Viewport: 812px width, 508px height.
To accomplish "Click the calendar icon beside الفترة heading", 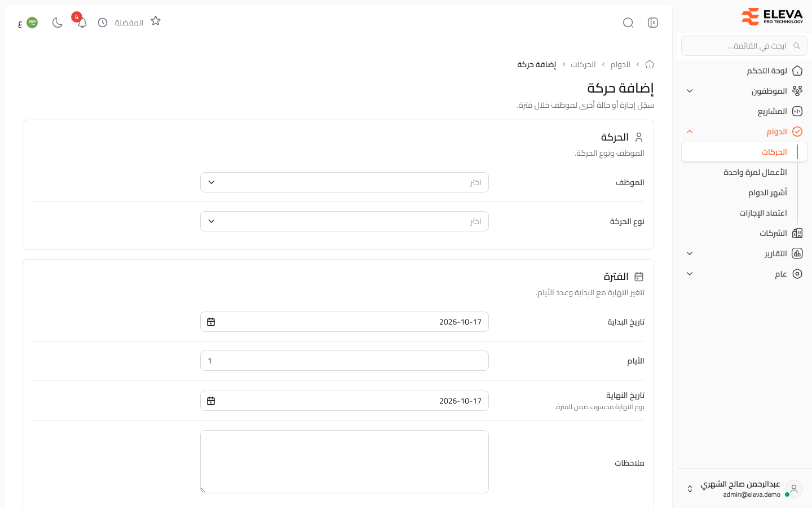I will point(639,277).
